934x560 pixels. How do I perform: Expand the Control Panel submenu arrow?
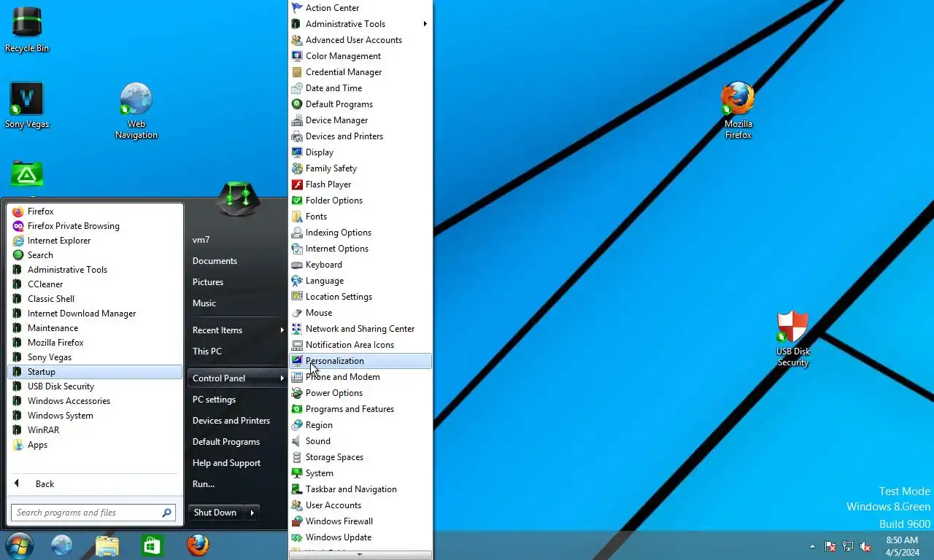(x=282, y=378)
